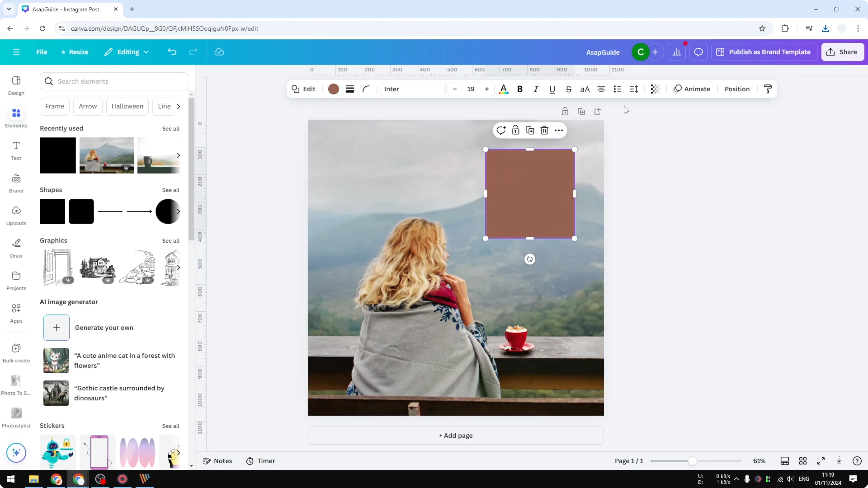This screenshot has width=868, height=488.
Task: Open the text color picker
Action: click(x=503, y=89)
